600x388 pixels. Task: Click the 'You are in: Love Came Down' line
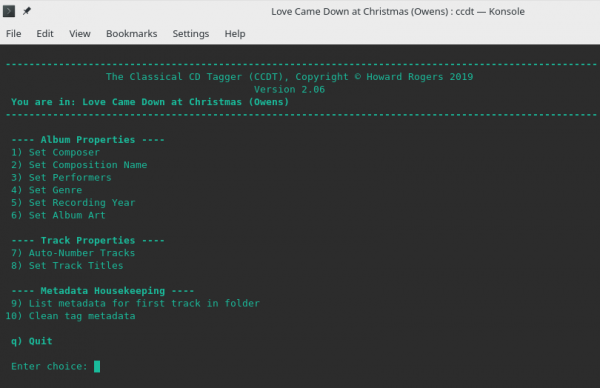click(150, 102)
